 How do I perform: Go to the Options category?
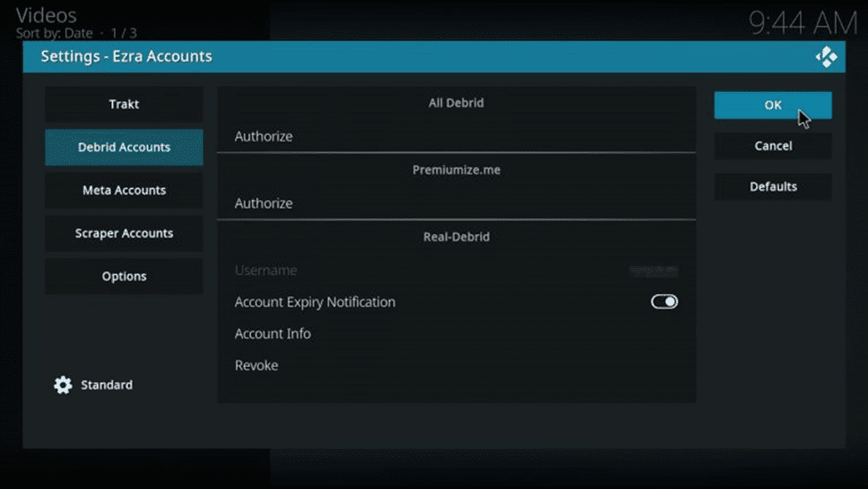124,276
